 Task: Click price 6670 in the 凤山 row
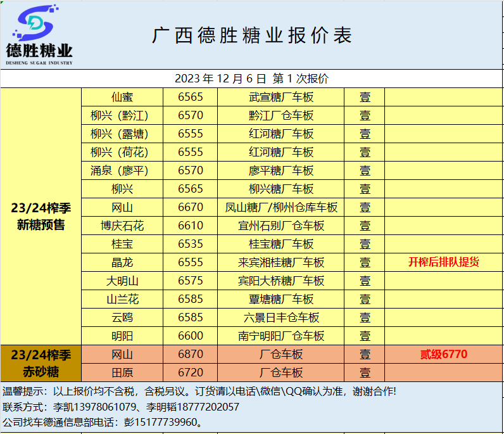pyautogui.click(x=191, y=208)
